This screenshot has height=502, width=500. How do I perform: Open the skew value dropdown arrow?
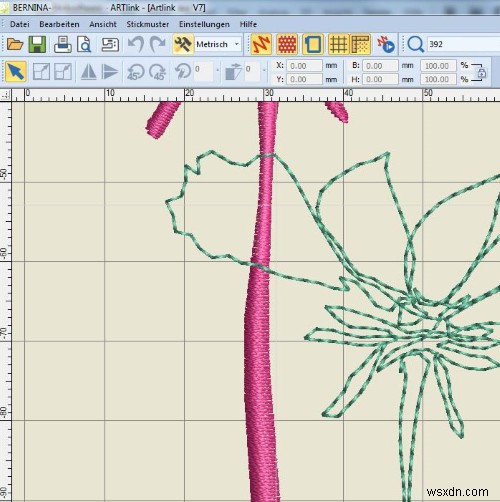click(264, 70)
